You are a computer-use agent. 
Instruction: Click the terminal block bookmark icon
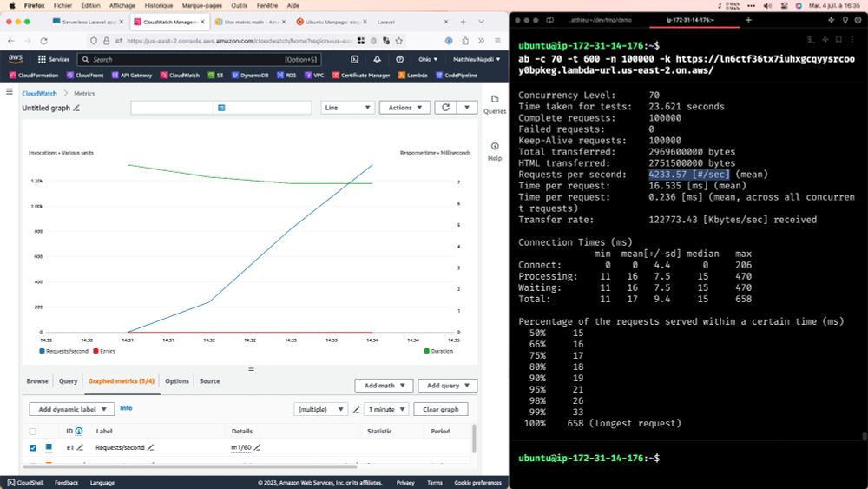(838, 39)
